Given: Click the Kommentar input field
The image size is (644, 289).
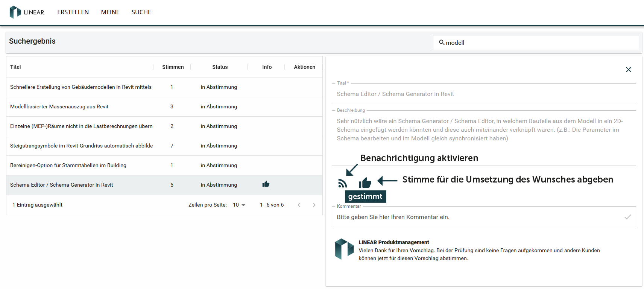Looking at the screenshot, I should pos(478,217).
